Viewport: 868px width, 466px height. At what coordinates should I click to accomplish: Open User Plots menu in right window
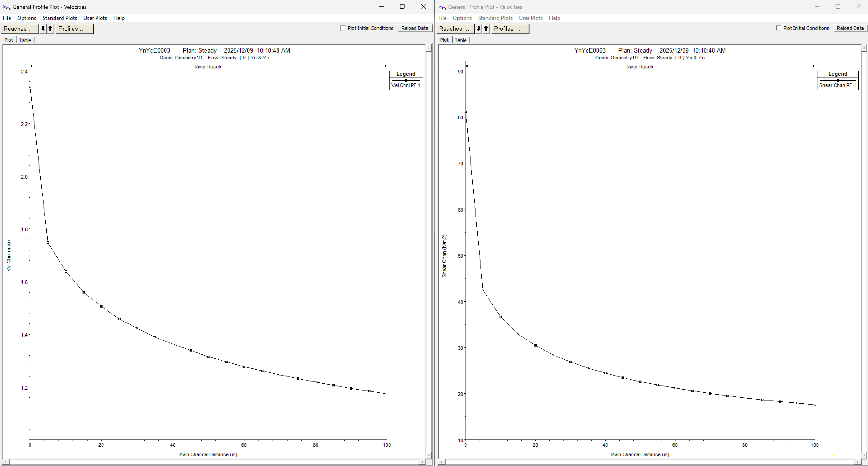pyautogui.click(x=531, y=18)
